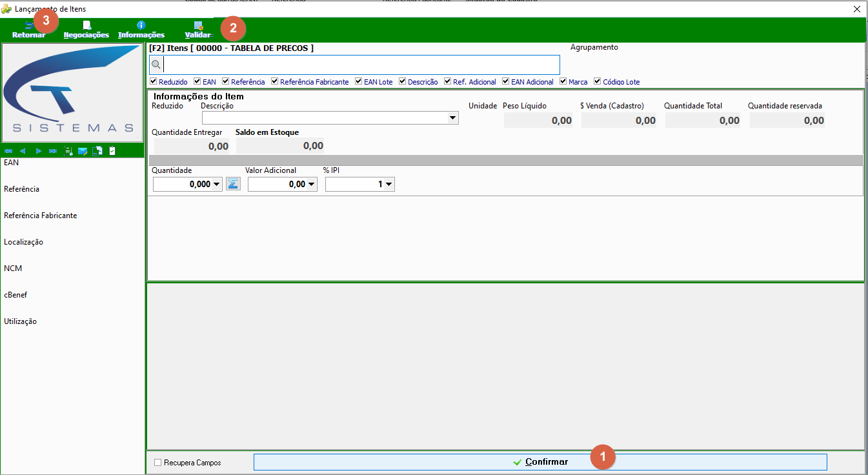Click the Referência Fabricante label in side panel

(40, 216)
